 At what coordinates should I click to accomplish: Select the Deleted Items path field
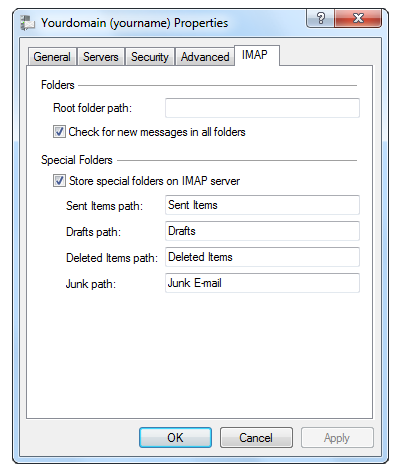(x=262, y=257)
